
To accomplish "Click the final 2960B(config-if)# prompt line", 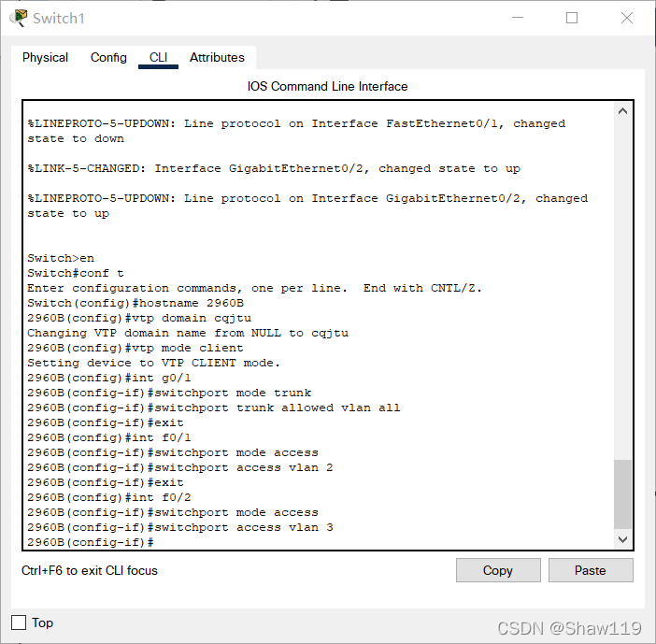I will 91,542.
